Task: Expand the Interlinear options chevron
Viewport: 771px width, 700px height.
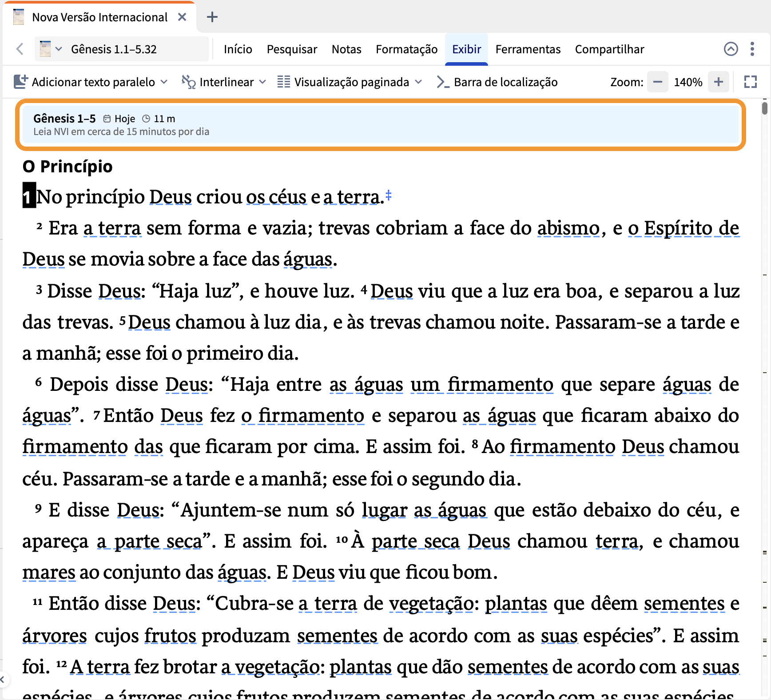Action: 262,82
